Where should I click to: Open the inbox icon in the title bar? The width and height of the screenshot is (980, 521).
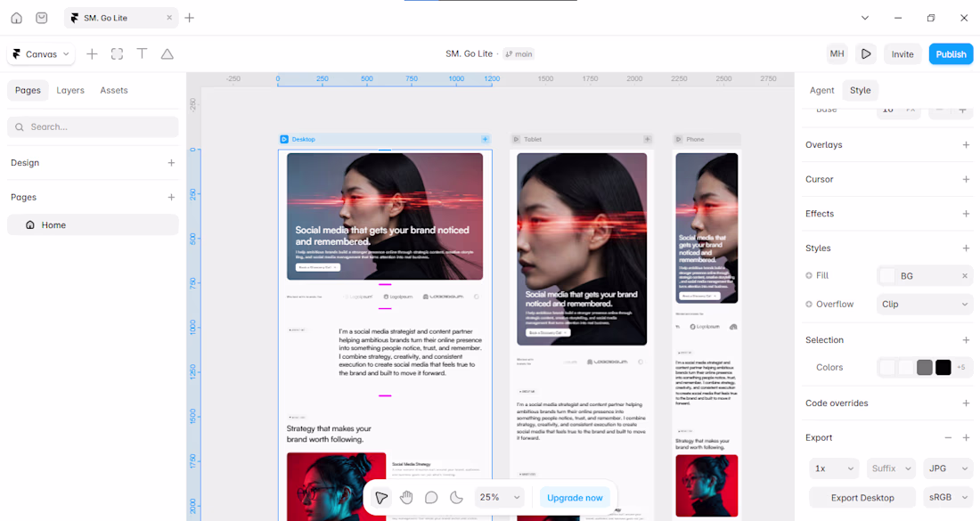point(41,18)
